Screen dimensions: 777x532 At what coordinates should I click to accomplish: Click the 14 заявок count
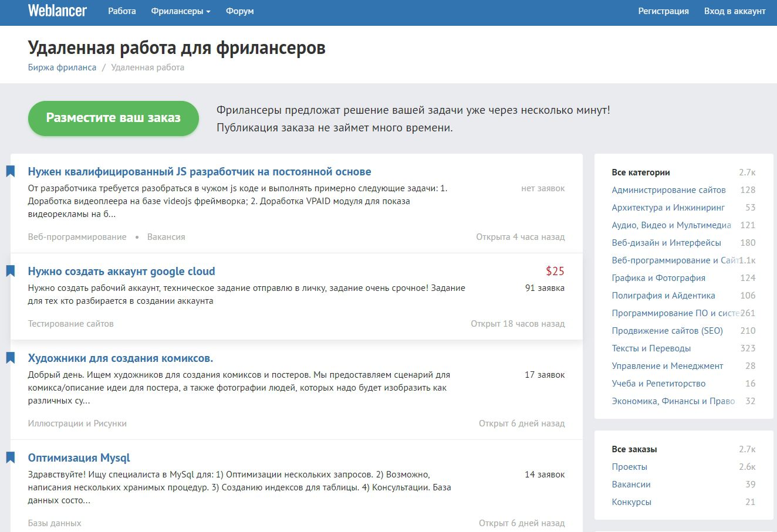(545, 475)
